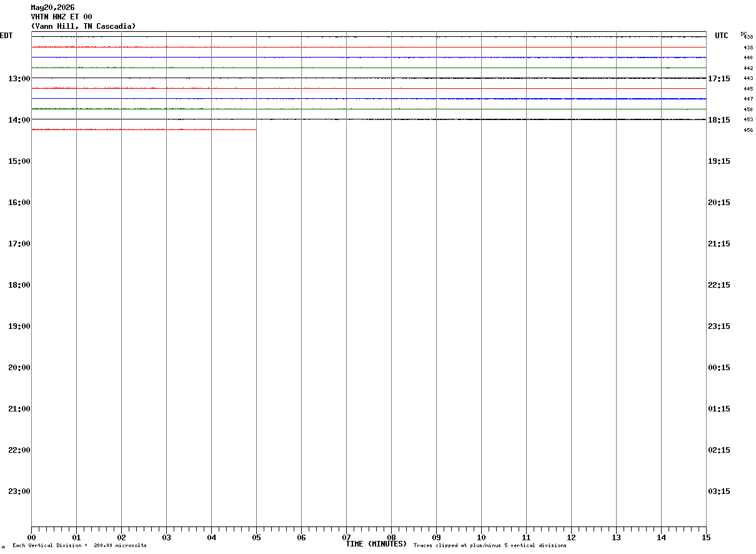Click the 13:00 EDT time label

(x=19, y=79)
